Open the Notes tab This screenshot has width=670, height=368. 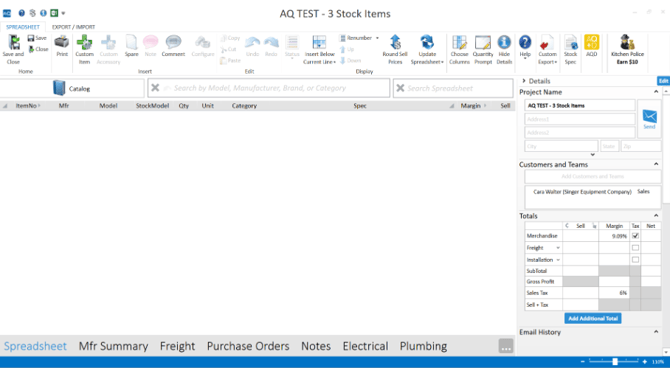pyautogui.click(x=316, y=346)
